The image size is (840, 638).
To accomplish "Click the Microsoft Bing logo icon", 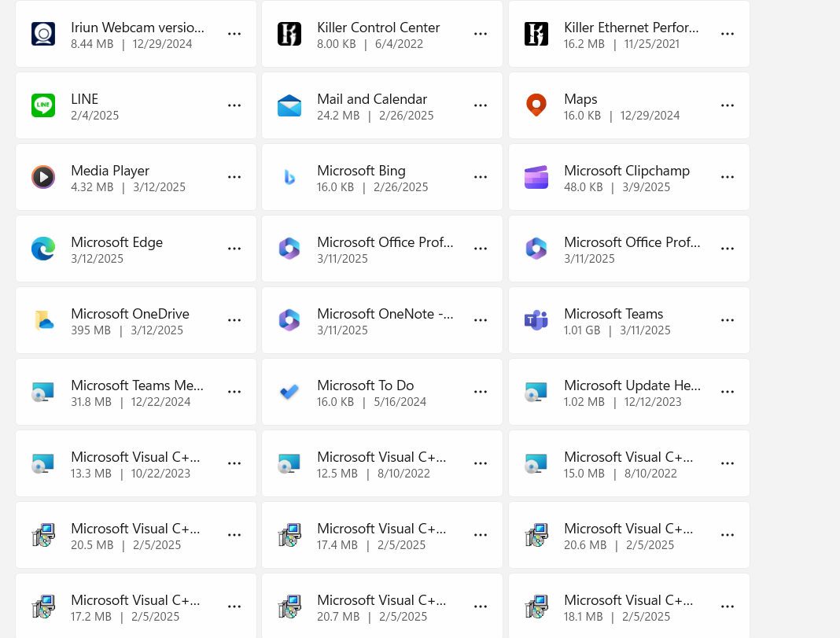I will point(289,177).
